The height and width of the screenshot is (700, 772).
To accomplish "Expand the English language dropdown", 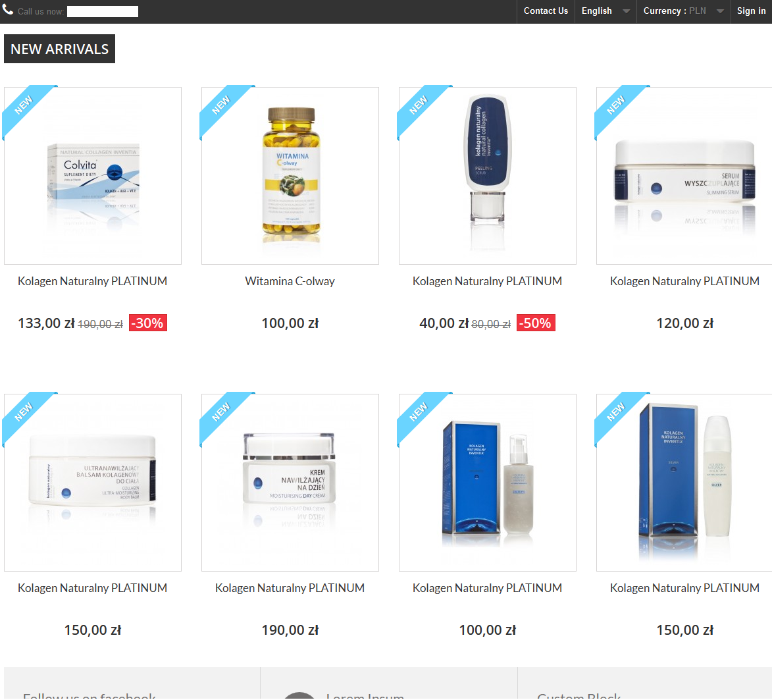I will point(605,11).
